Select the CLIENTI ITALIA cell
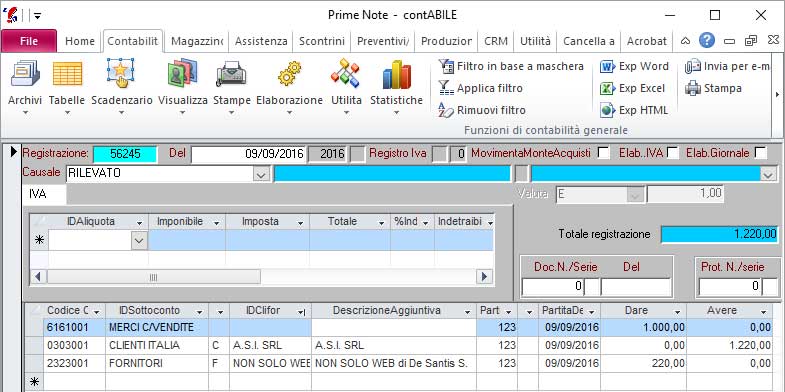 (157, 345)
